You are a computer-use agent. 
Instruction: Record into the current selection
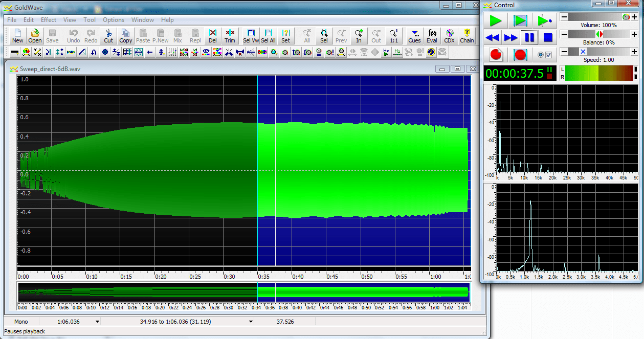point(520,55)
